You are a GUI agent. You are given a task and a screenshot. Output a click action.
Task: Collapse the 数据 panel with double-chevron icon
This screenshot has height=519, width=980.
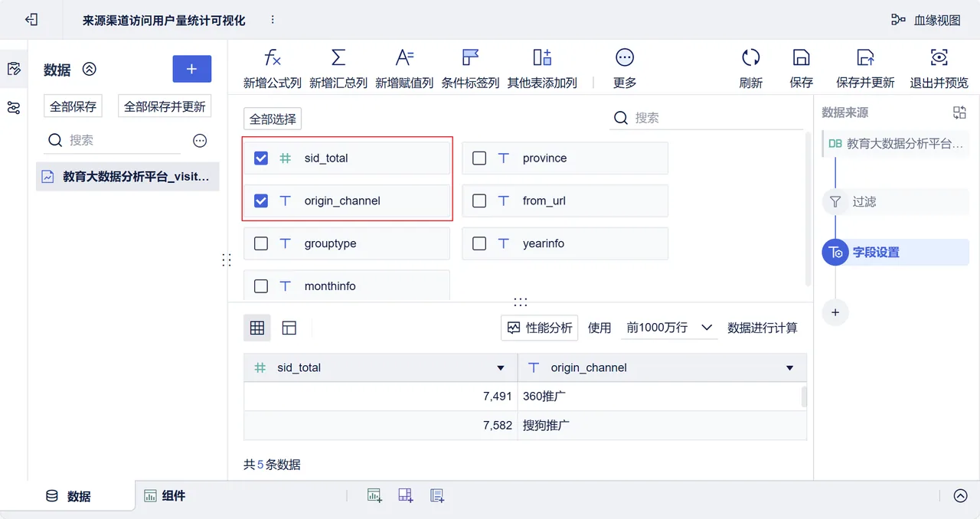point(90,69)
